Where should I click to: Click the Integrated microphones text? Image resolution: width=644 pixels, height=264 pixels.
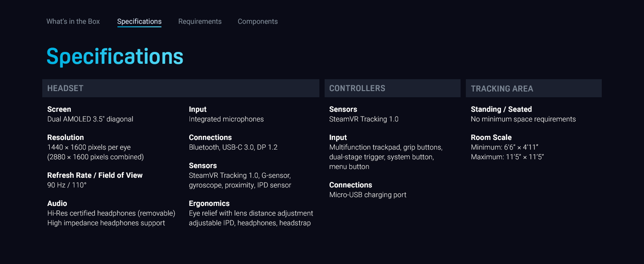coord(226,119)
